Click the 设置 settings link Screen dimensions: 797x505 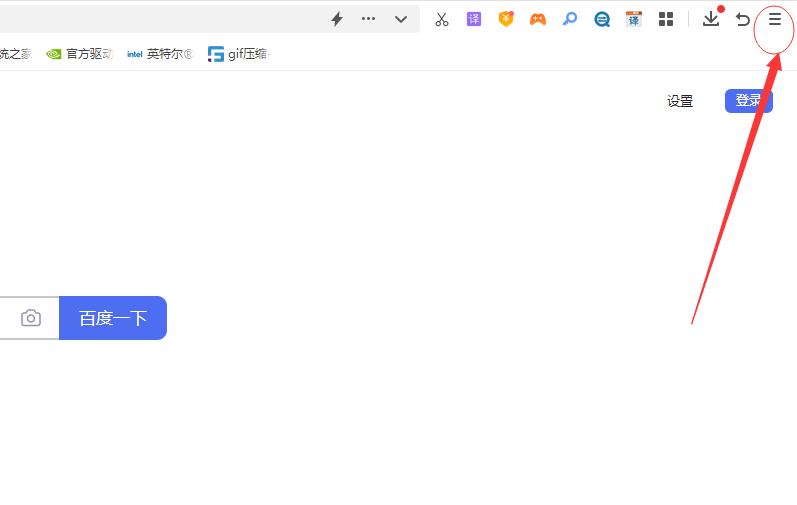click(680, 101)
